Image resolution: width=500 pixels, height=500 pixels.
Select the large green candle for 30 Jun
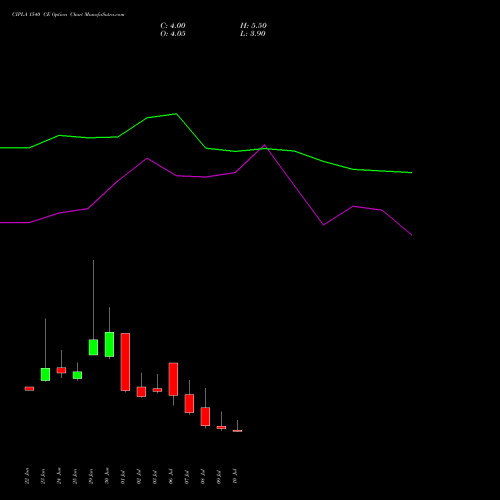109,344
